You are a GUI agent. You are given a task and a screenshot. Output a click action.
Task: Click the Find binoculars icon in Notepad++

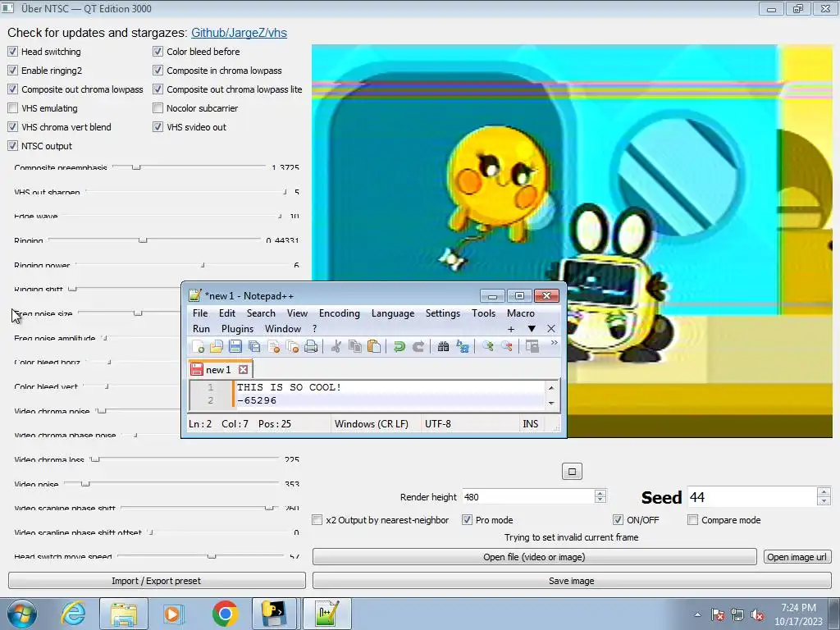tap(443, 347)
